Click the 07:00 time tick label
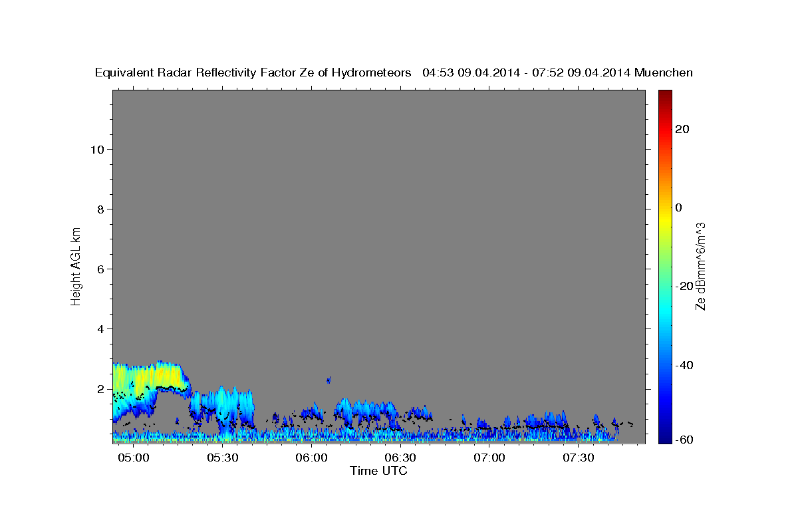798x532 pixels. tap(489, 458)
